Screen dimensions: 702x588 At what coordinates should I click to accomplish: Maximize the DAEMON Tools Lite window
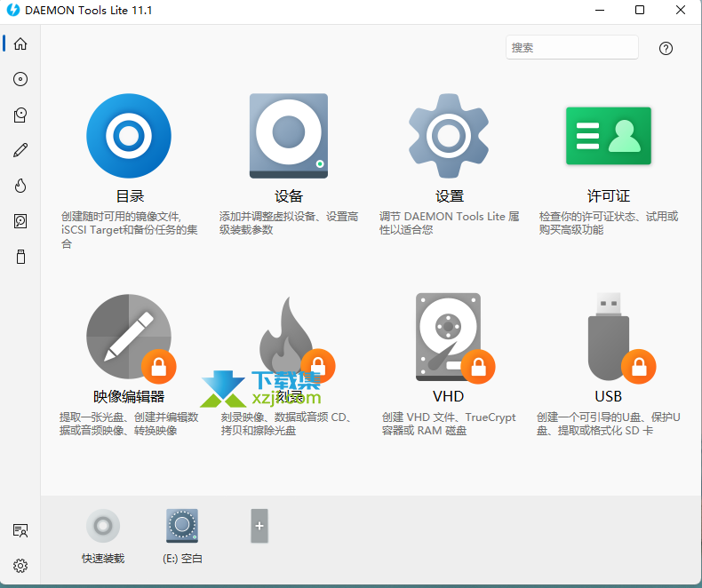pos(640,10)
